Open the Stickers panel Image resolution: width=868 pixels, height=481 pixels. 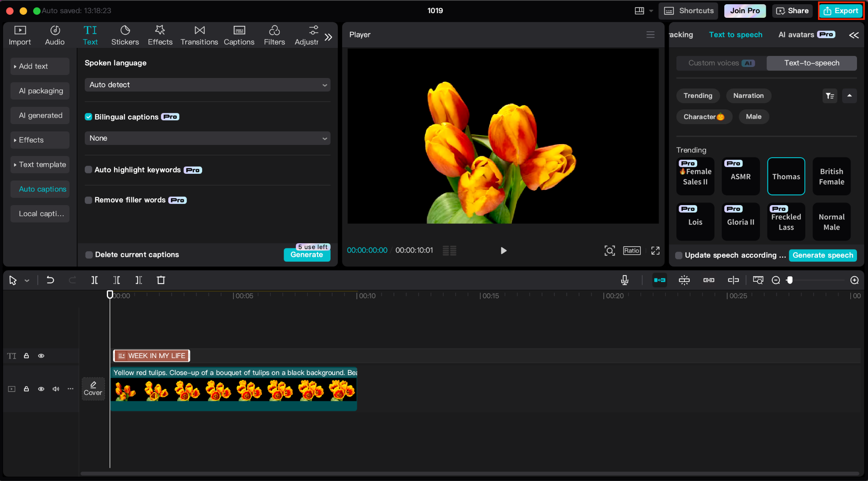coord(125,35)
